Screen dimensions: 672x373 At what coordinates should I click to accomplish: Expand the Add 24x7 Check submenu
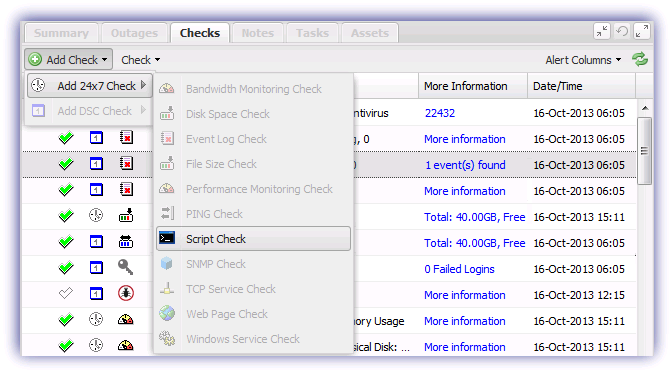tap(90, 86)
